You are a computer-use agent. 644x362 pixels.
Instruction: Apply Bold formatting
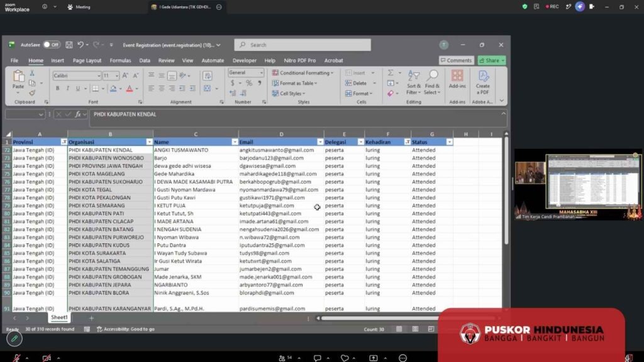click(x=57, y=89)
